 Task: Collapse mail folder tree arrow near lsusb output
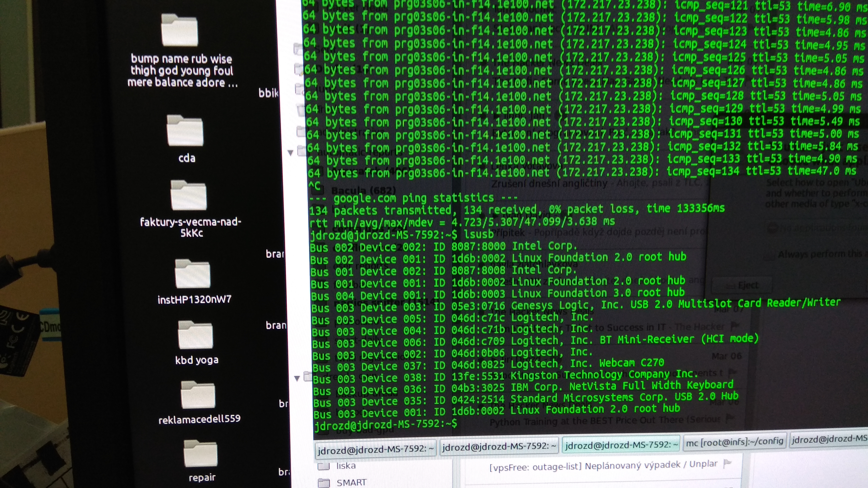(x=297, y=378)
